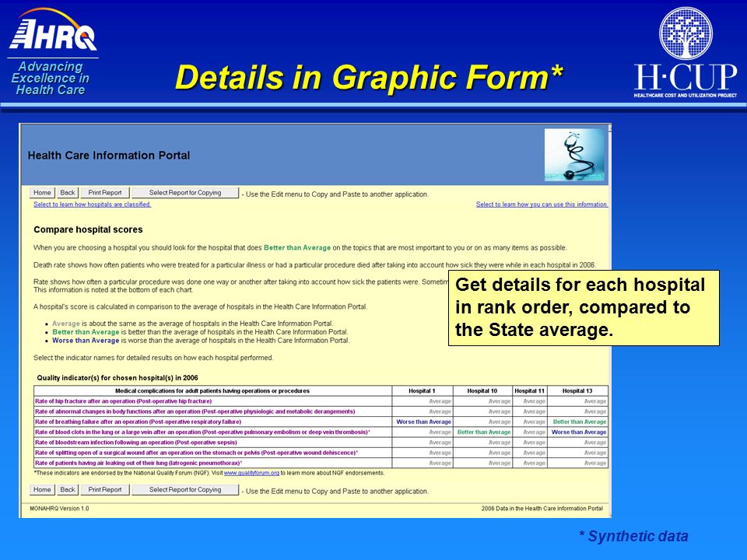Open Rate of blood clots in the lung indicator
The image size is (747, 560).
click(202, 432)
